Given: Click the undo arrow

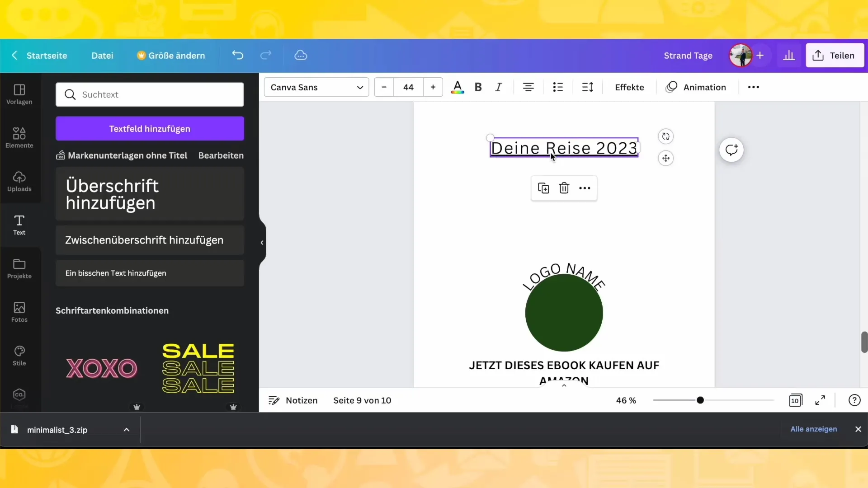Looking at the screenshot, I should point(238,55).
